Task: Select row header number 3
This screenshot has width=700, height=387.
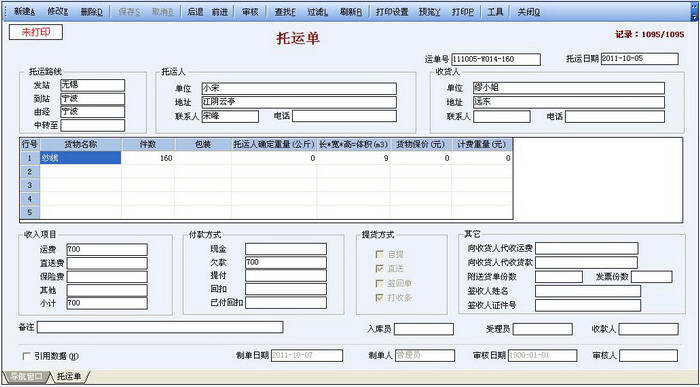Action: coord(30,185)
